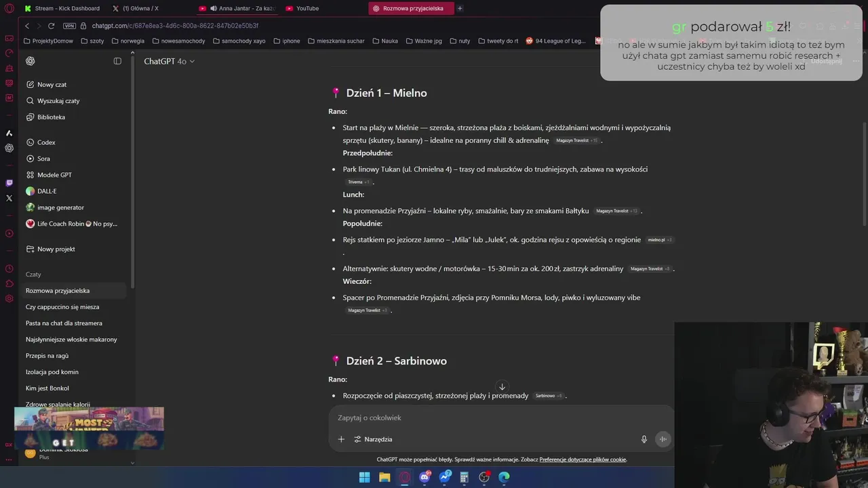The height and width of the screenshot is (488, 868).
Task: Open iphone bookmark folder
Action: click(286, 41)
